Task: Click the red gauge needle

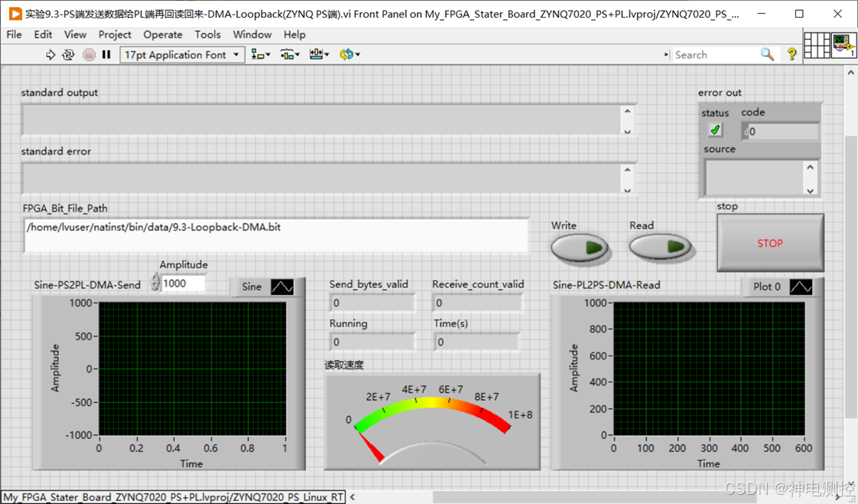Action: (371, 447)
